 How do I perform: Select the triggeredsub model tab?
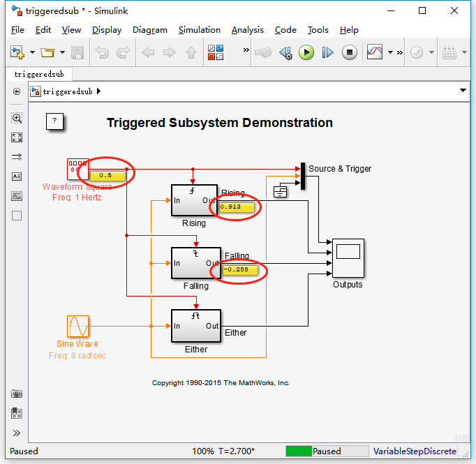39,75
